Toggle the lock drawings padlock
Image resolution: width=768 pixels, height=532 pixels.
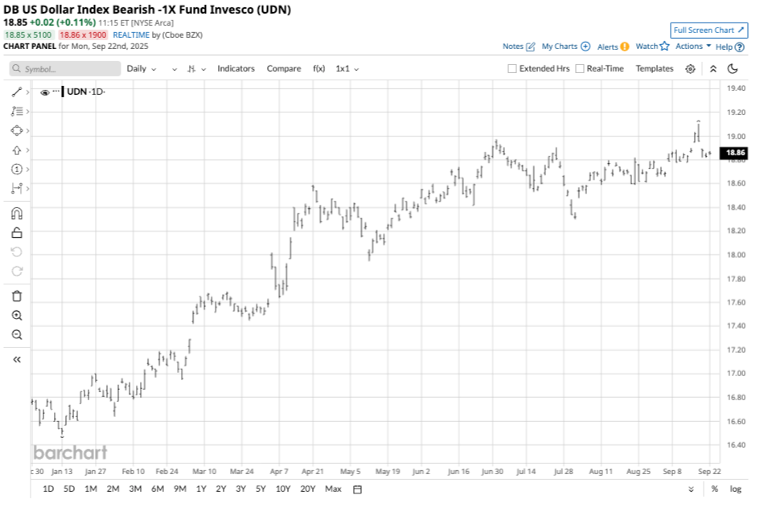pyautogui.click(x=17, y=233)
